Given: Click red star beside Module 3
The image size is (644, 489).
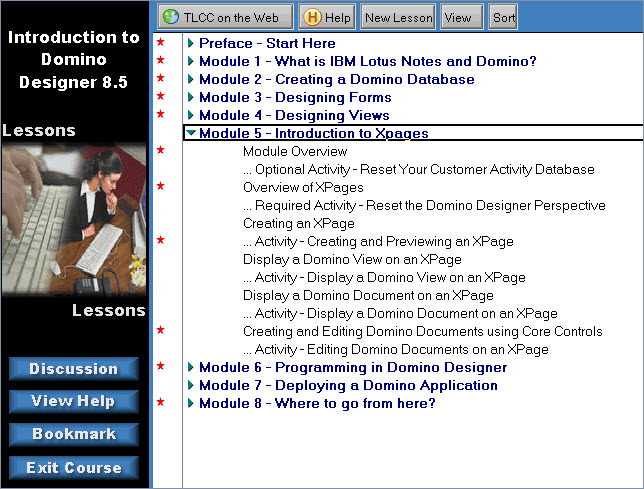Looking at the screenshot, I should click(161, 96).
